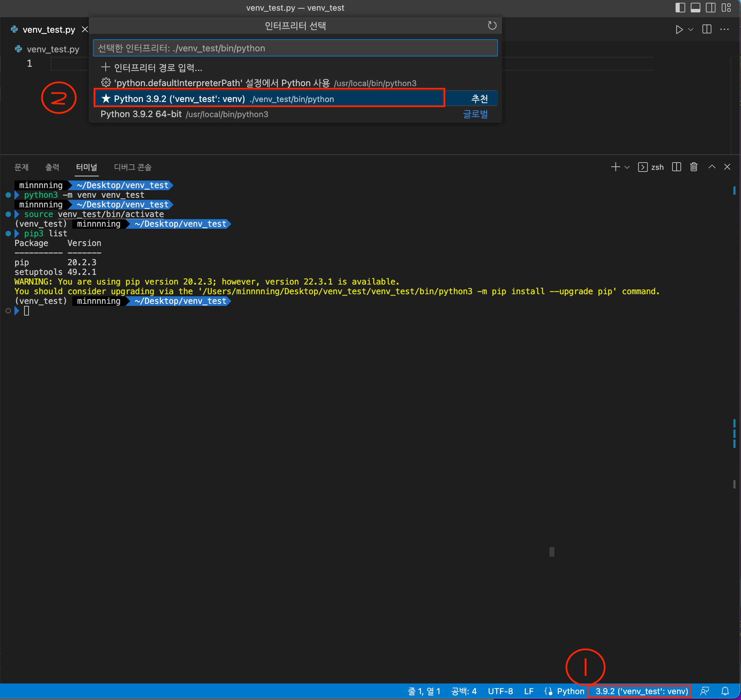Create a new terminal with plus icon
Viewport: 741px width, 700px height.
[x=615, y=167]
